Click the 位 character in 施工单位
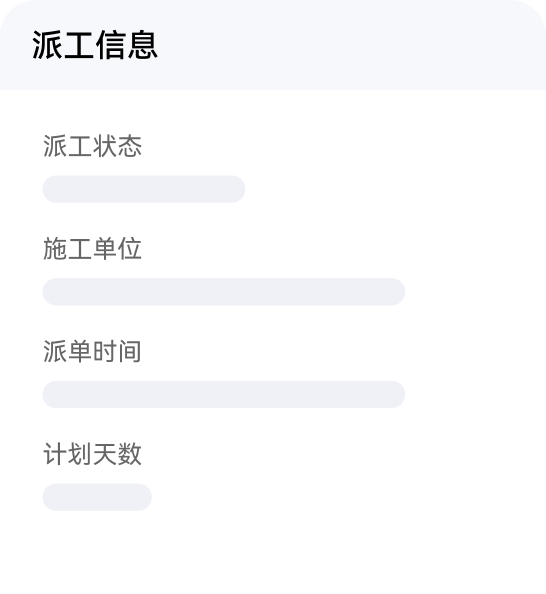Screen dimensions: 546x594 (x=130, y=249)
